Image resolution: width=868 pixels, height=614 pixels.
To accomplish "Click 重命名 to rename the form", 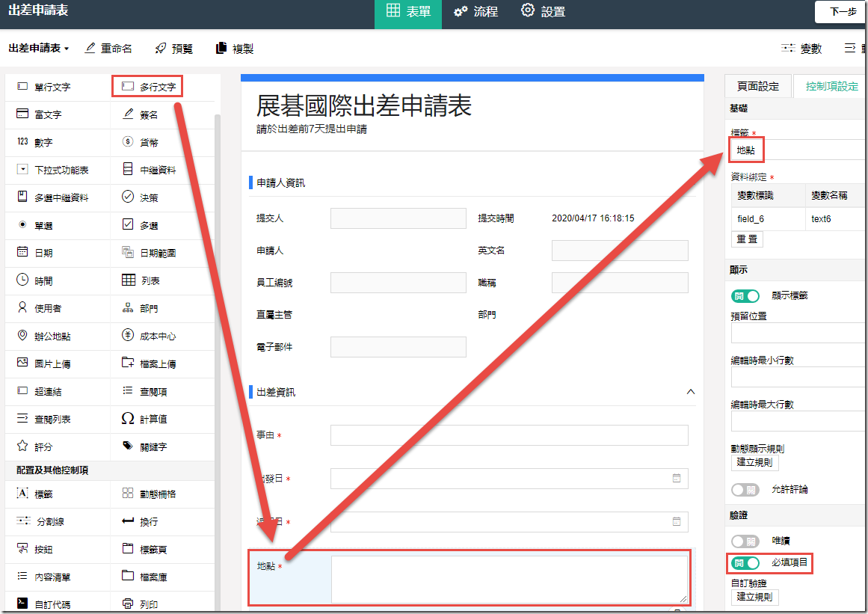I will (x=108, y=48).
